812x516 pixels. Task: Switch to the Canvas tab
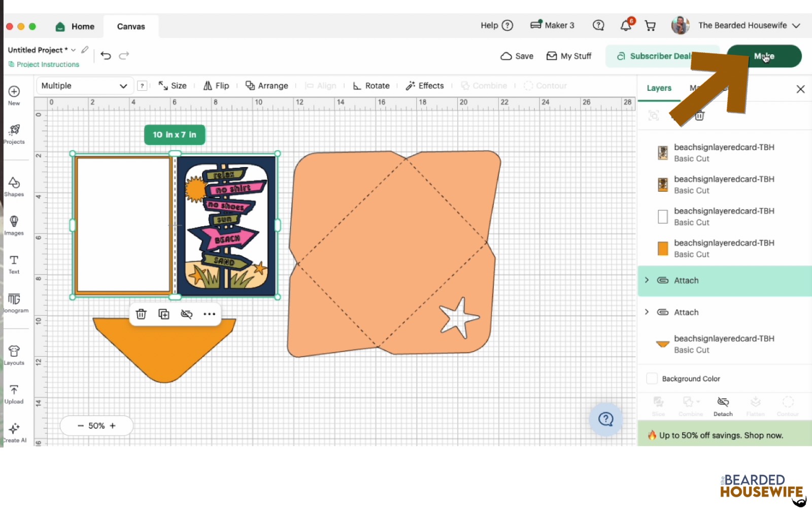click(x=131, y=26)
